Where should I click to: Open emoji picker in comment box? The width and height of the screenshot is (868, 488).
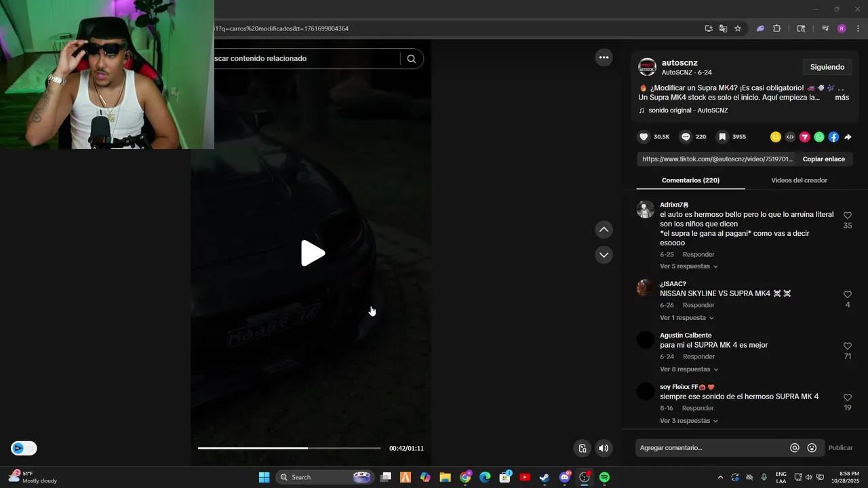pyautogui.click(x=812, y=448)
